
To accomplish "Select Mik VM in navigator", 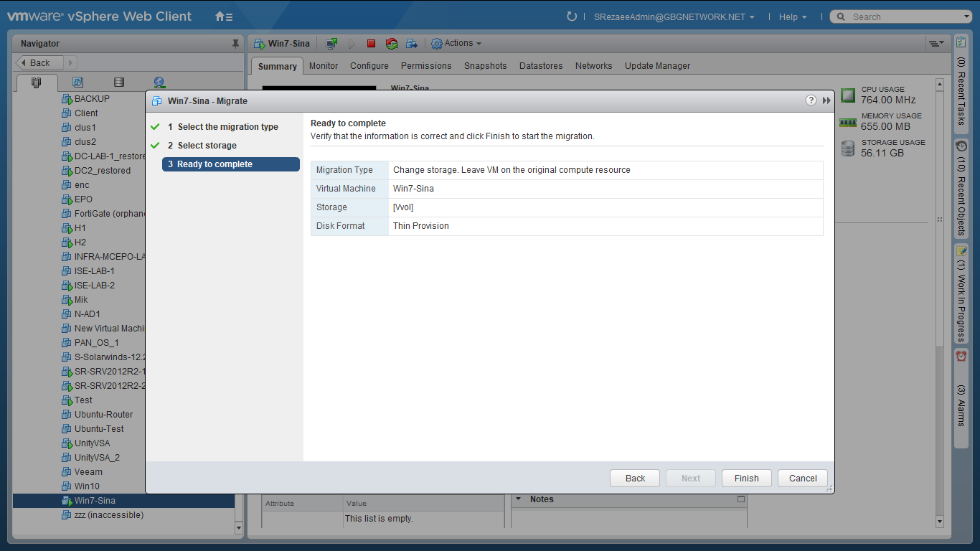I will (81, 300).
